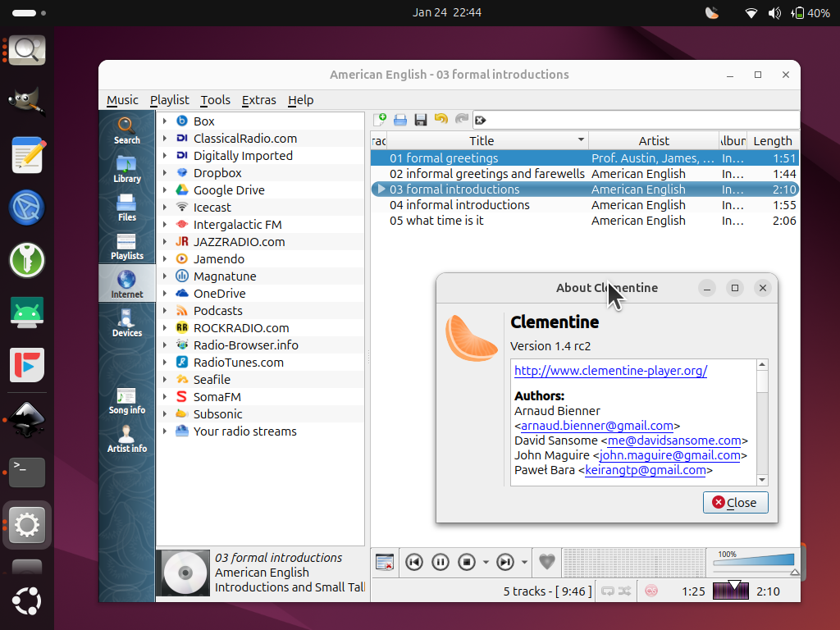
Task: Toggle repeat mode in status bar
Action: [608, 591]
